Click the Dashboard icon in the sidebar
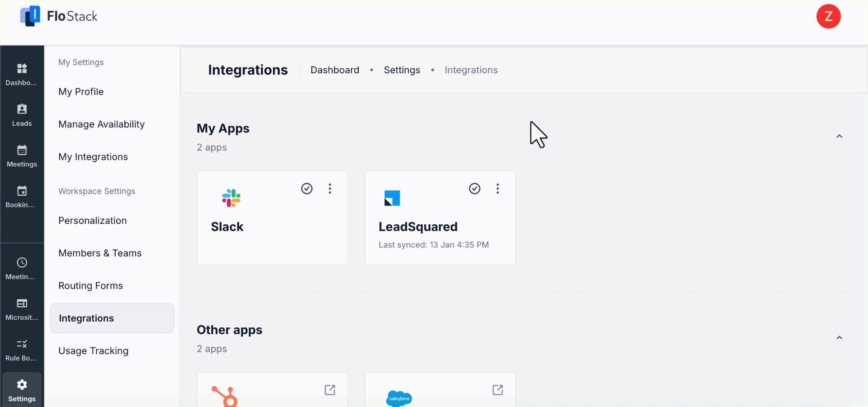 (x=22, y=73)
